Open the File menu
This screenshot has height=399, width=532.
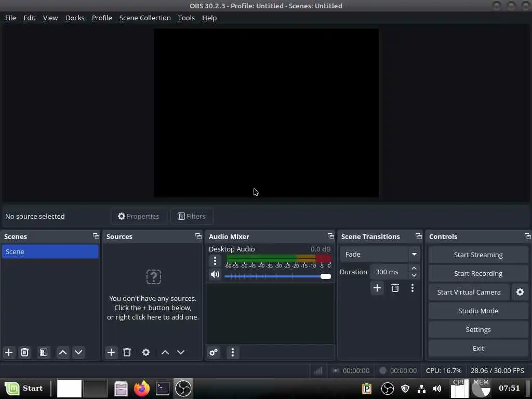pyautogui.click(x=10, y=18)
